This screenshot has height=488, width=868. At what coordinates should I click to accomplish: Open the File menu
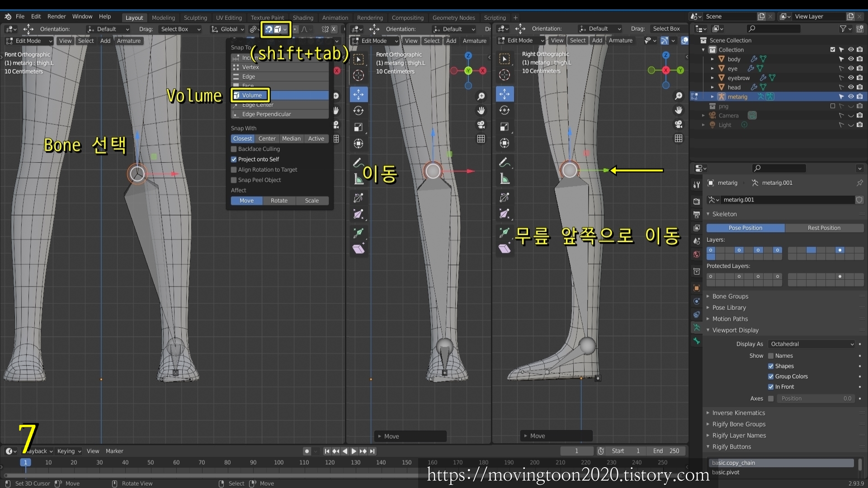coord(20,16)
